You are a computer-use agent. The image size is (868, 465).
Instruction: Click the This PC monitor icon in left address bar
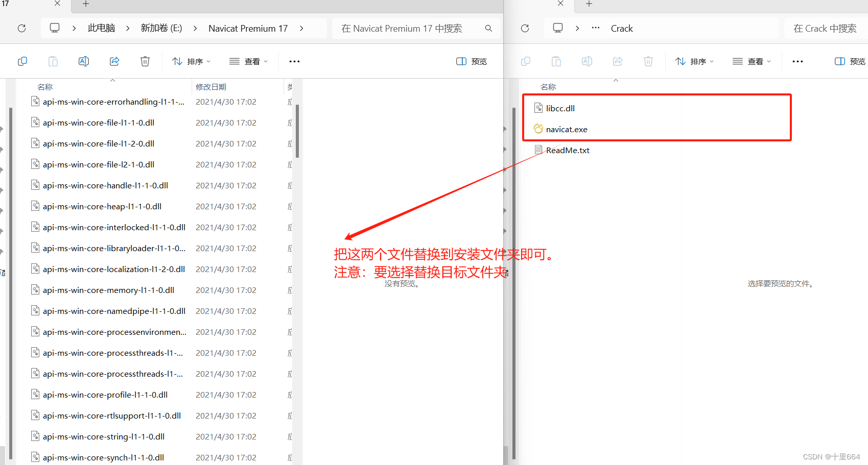click(55, 28)
